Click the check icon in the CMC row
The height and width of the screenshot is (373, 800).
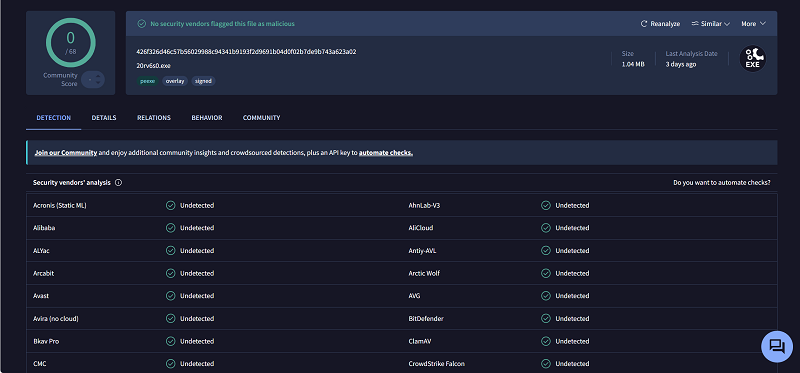170,364
